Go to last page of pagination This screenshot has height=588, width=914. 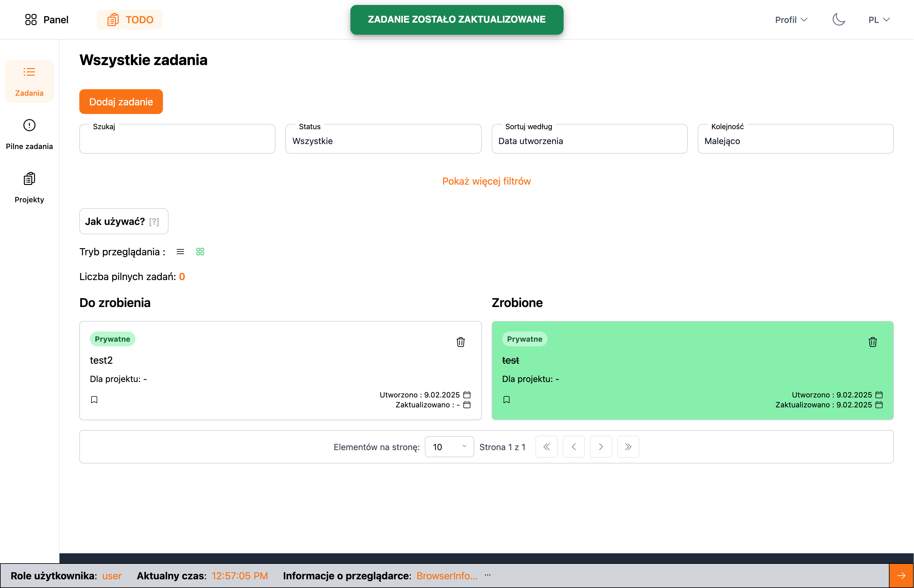(628, 447)
